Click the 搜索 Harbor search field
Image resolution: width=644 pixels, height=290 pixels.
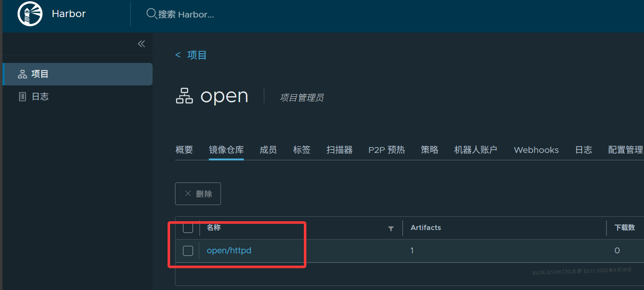[188, 15]
